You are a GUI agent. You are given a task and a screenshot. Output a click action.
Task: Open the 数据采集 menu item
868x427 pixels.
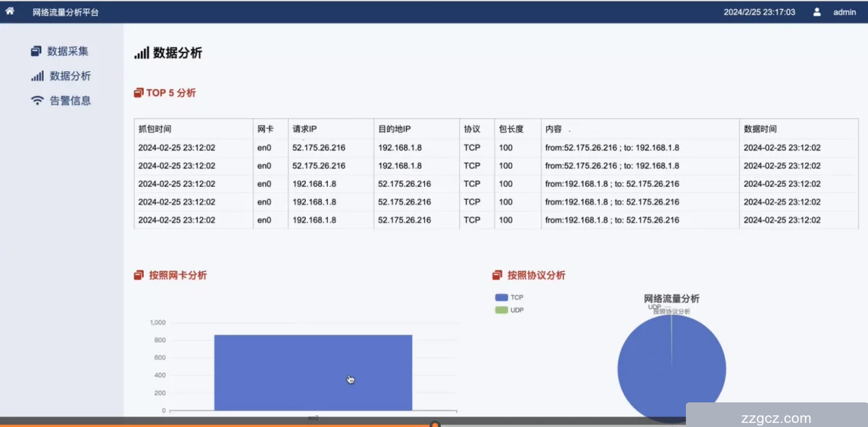[x=67, y=51]
